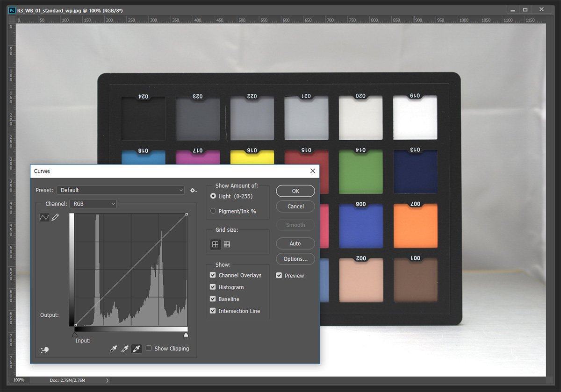Click the curve's top-right endpoint handle
Image resolution: width=561 pixels, height=392 pixels.
[x=187, y=214]
